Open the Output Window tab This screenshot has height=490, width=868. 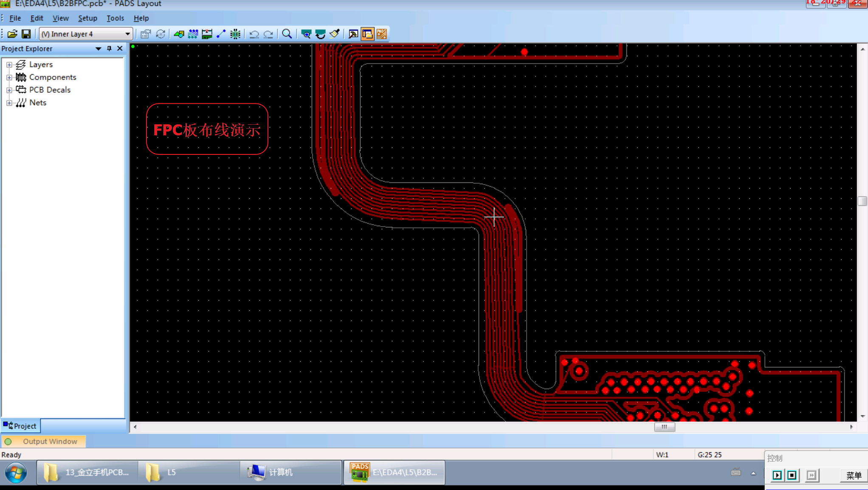tap(44, 441)
